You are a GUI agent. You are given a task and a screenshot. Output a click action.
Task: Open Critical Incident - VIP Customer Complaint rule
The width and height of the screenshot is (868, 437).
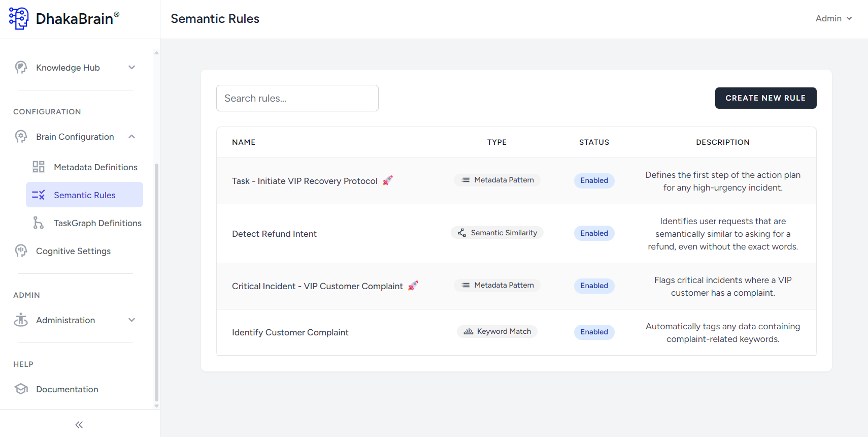tap(317, 286)
